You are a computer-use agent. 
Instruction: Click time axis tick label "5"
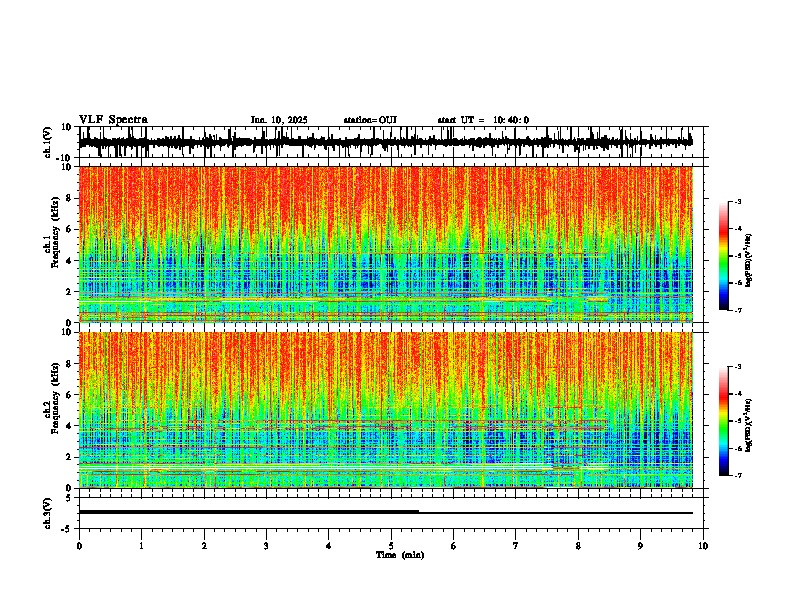(391, 546)
